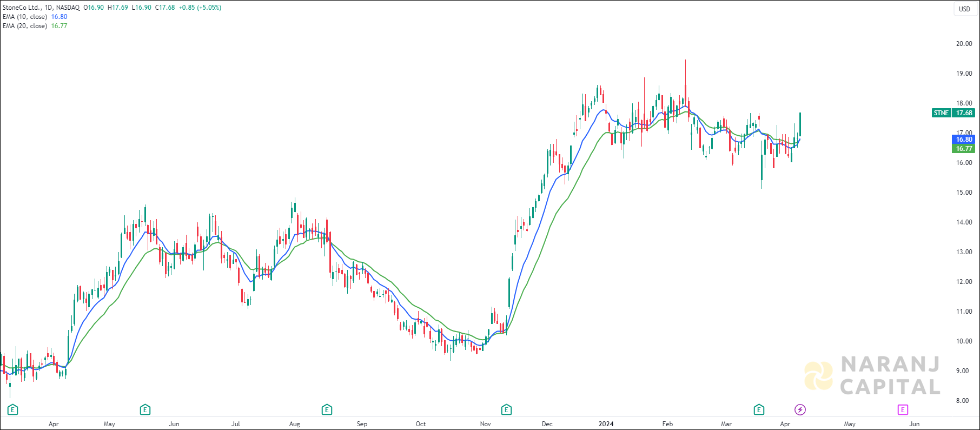The height and width of the screenshot is (430, 980).
Task: Select the earnings marker between Aug and Sep
Action: click(327, 409)
